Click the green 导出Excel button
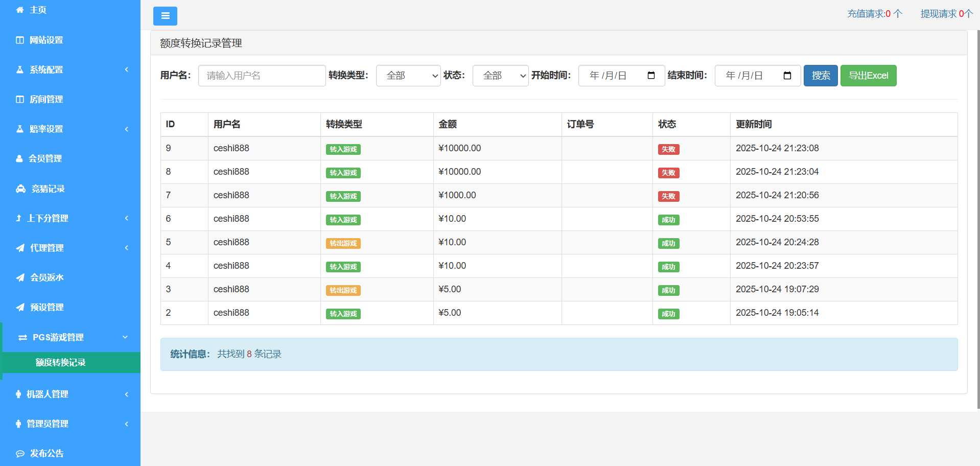 click(x=868, y=76)
